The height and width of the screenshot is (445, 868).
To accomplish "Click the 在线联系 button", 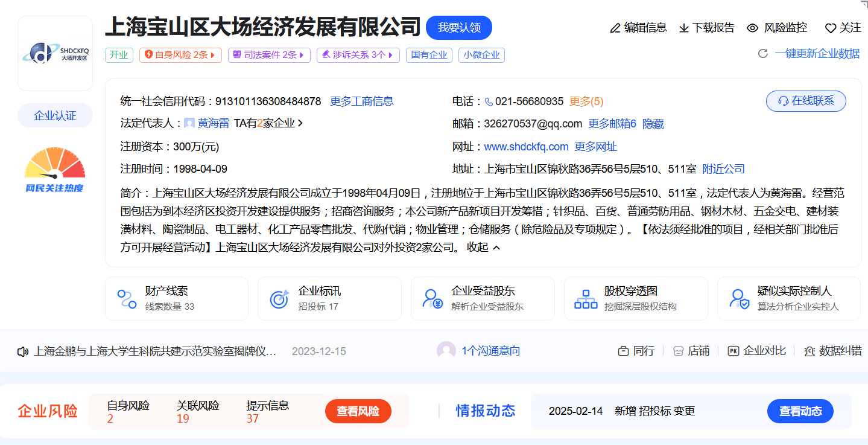I will tap(806, 101).
